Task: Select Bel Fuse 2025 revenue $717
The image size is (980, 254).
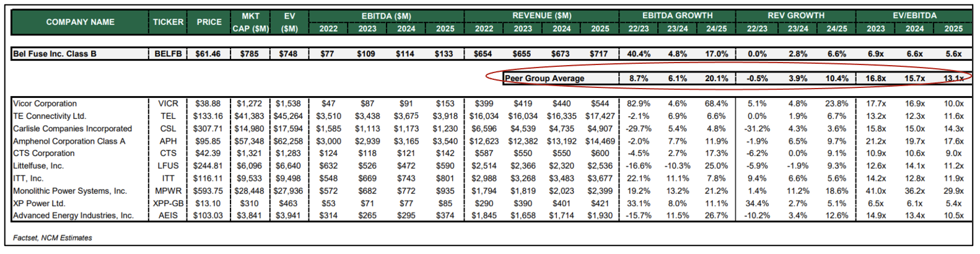Action: pos(599,54)
